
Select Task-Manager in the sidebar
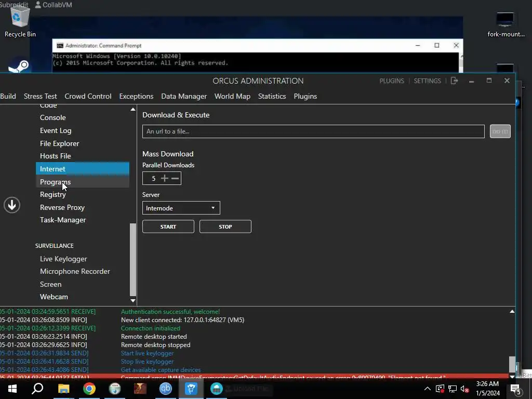pos(83,220)
